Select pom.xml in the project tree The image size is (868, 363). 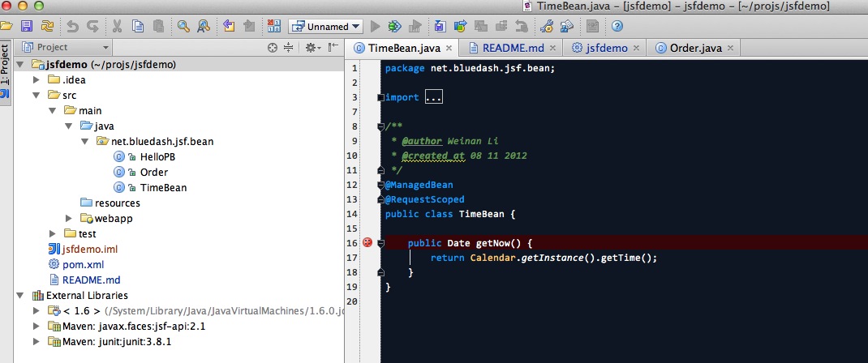83,264
